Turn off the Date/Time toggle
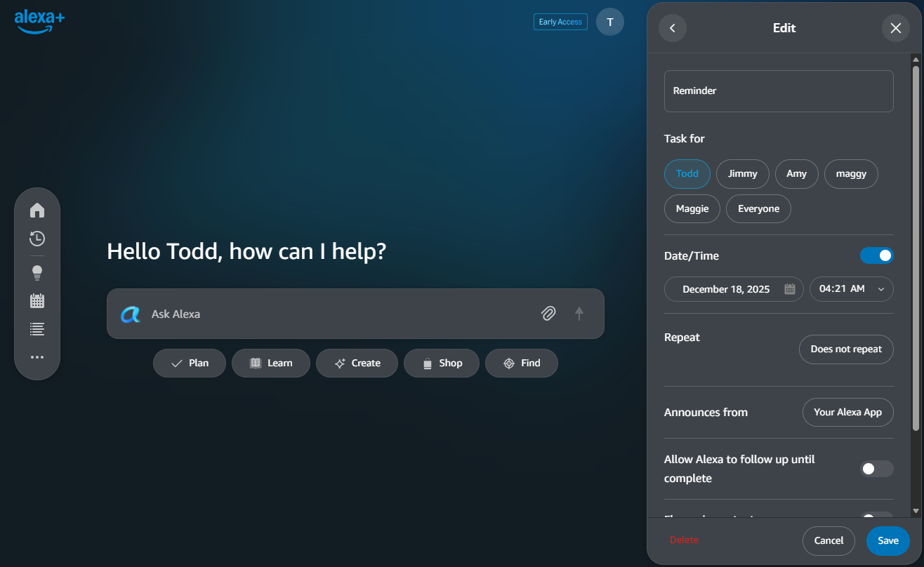The image size is (924, 567). point(876,255)
